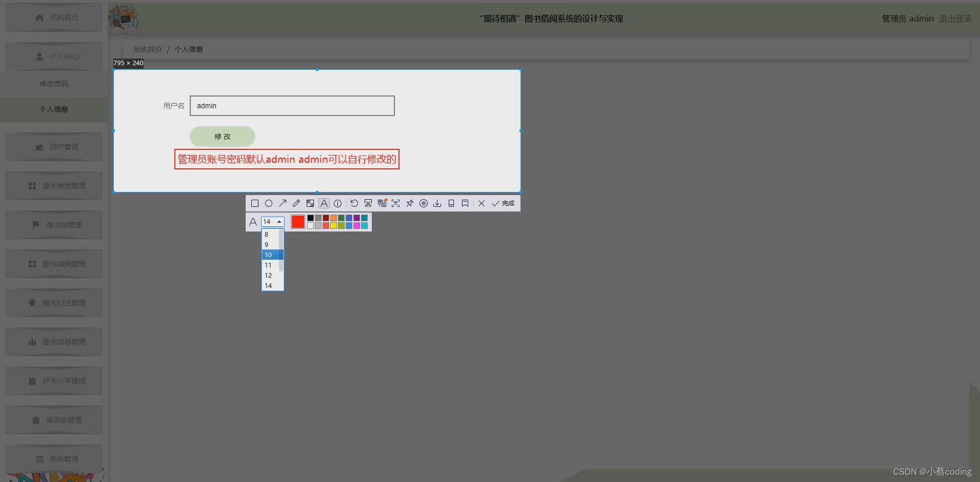Expand 图书借阅管理 in the sidebar
The width and height of the screenshot is (980, 482).
(x=54, y=264)
